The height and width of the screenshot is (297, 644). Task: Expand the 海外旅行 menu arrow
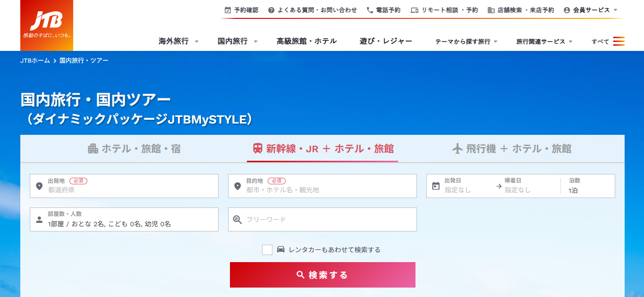(x=196, y=41)
